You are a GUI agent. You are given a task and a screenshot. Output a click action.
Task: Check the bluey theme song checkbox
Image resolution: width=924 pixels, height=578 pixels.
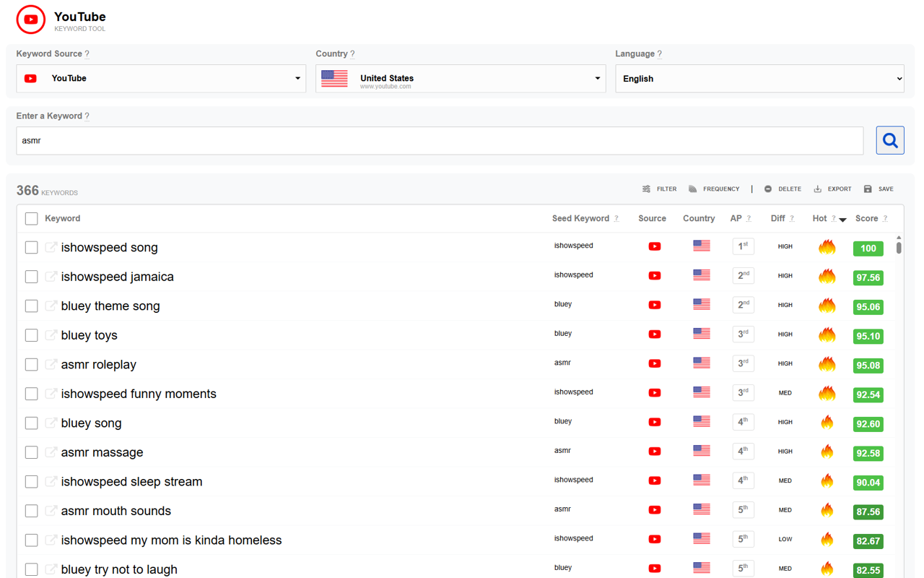click(31, 306)
